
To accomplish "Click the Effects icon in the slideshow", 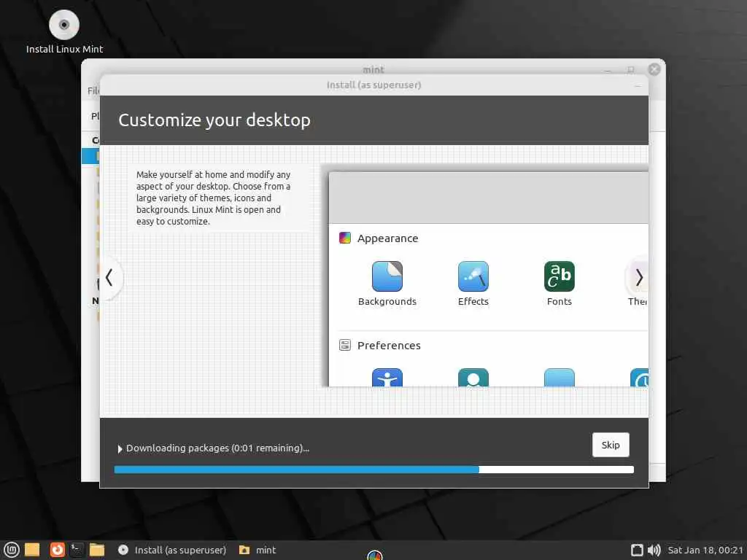I will point(473,276).
